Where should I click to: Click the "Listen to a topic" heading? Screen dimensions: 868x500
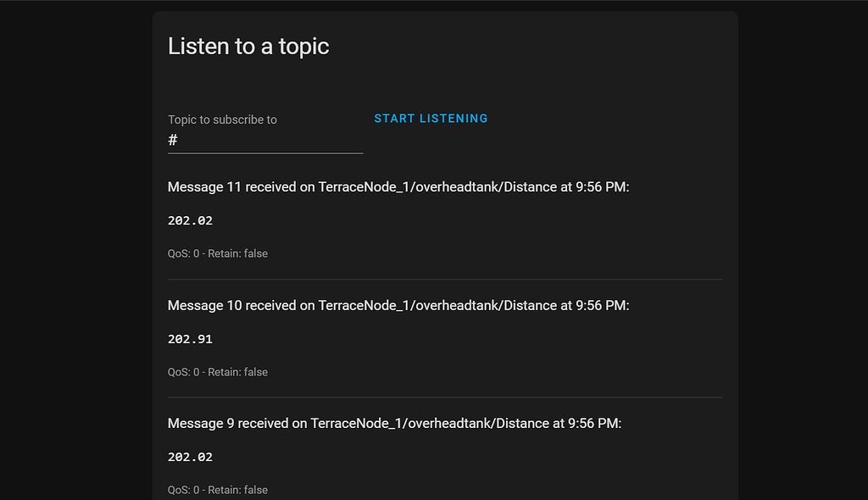pyautogui.click(x=248, y=47)
